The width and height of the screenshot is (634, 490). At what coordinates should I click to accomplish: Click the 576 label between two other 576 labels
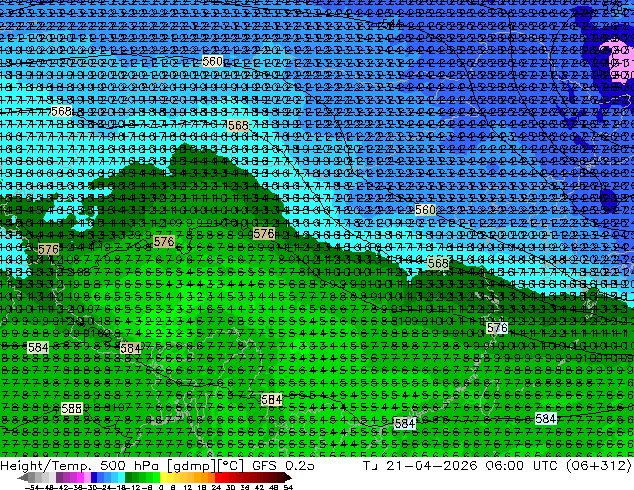click(164, 242)
